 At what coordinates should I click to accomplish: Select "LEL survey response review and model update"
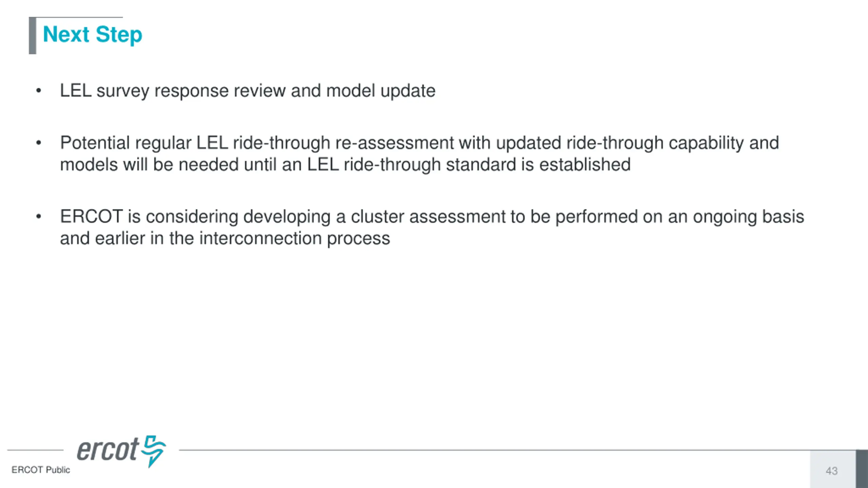[x=248, y=91]
